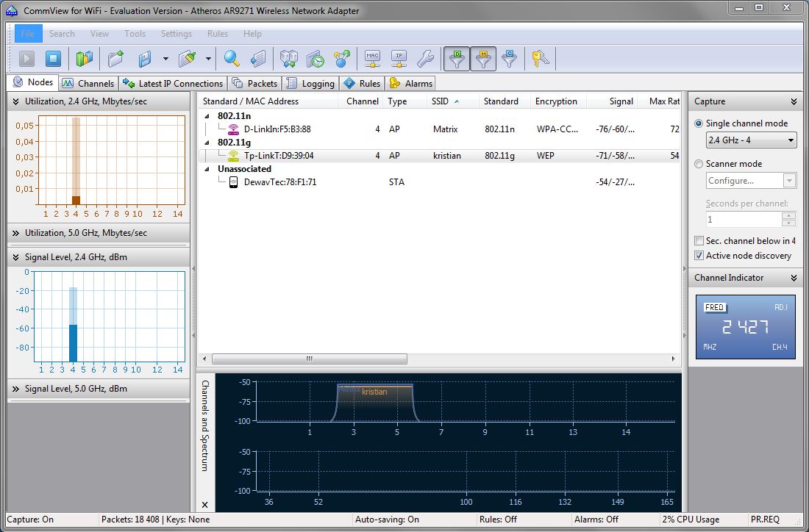Sort by the Signal column header
This screenshot has width=809, height=532.
click(x=621, y=101)
